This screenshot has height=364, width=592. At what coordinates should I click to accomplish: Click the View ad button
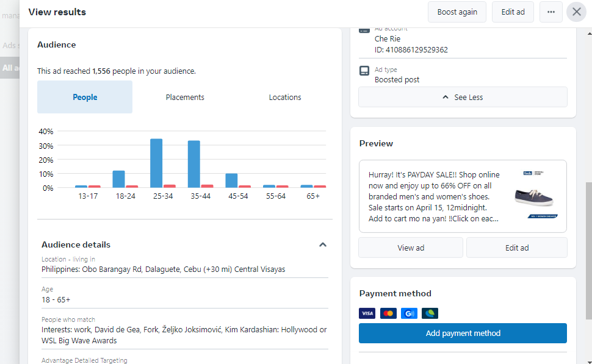[x=410, y=248]
